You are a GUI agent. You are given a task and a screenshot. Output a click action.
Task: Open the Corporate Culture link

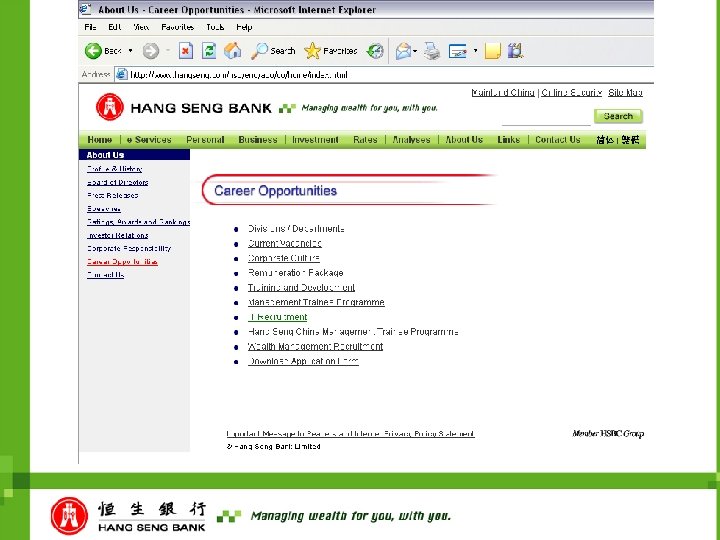[284, 258]
